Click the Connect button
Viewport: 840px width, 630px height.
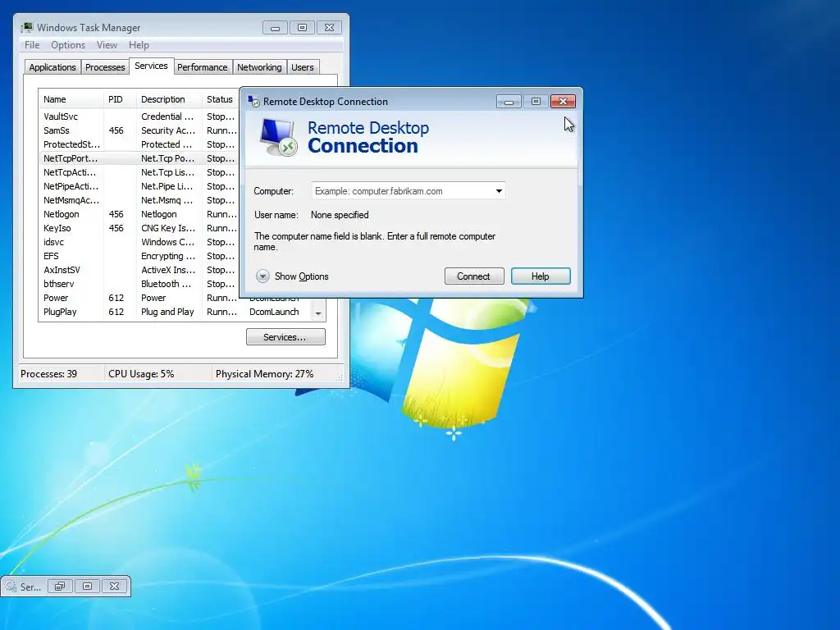pos(474,276)
